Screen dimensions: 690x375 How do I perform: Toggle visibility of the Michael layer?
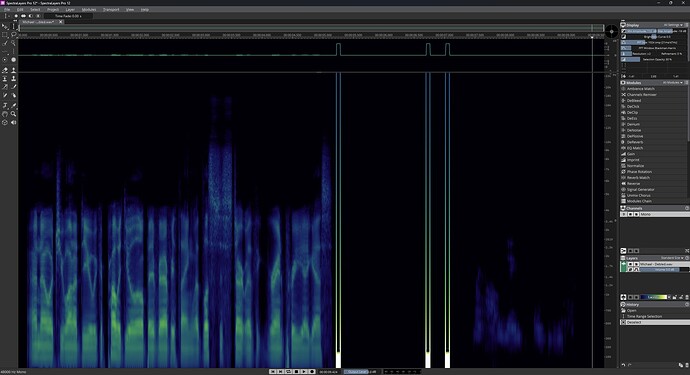[630, 264]
